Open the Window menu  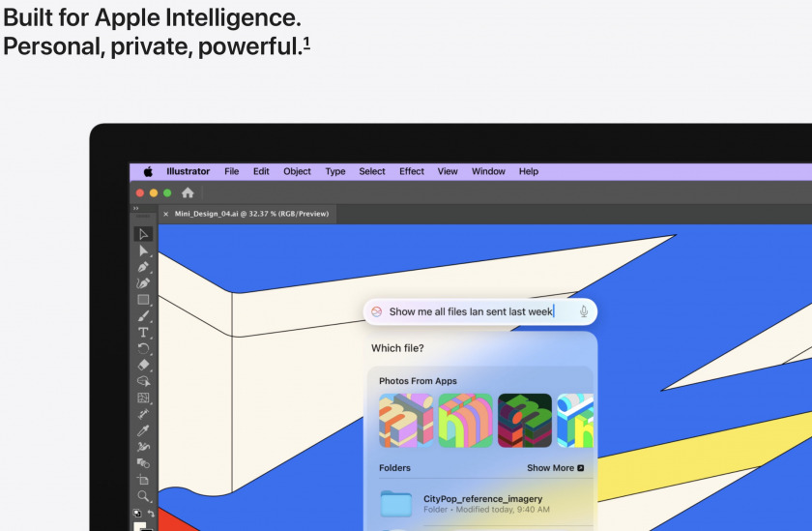pyautogui.click(x=488, y=171)
